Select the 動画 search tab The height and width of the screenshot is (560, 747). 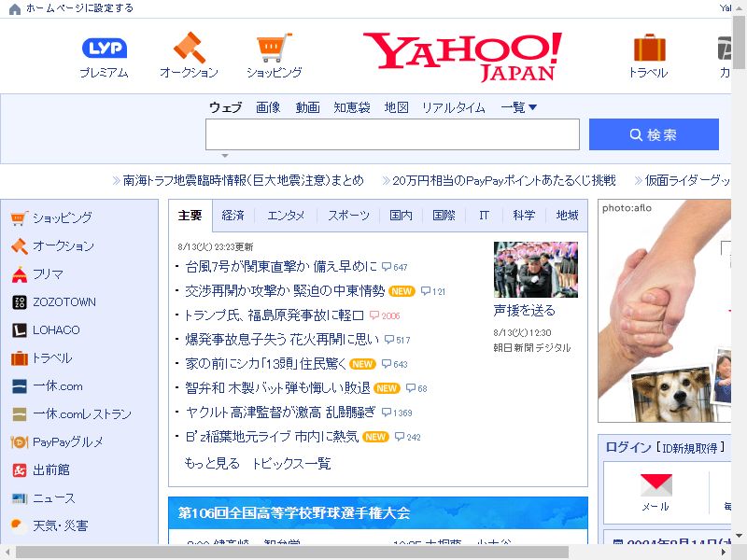point(307,107)
